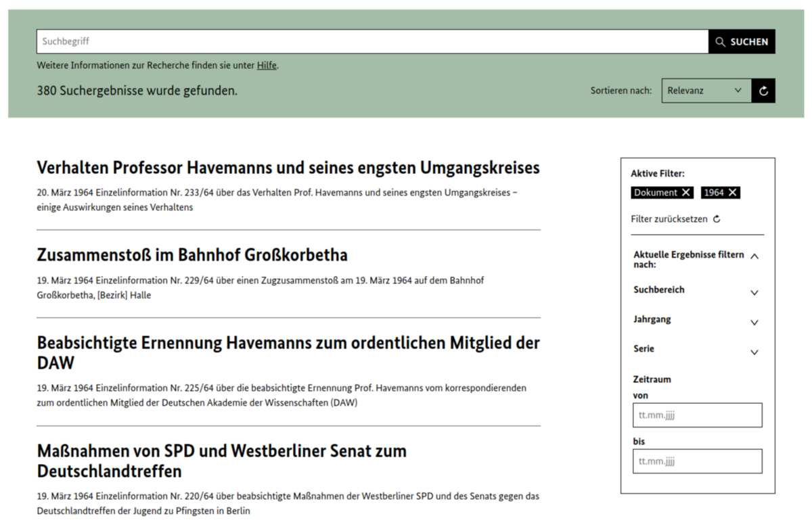The height and width of the screenshot is (531, 812).
Task: Open the "Hilfe" link
Action: tap(267, 65)
